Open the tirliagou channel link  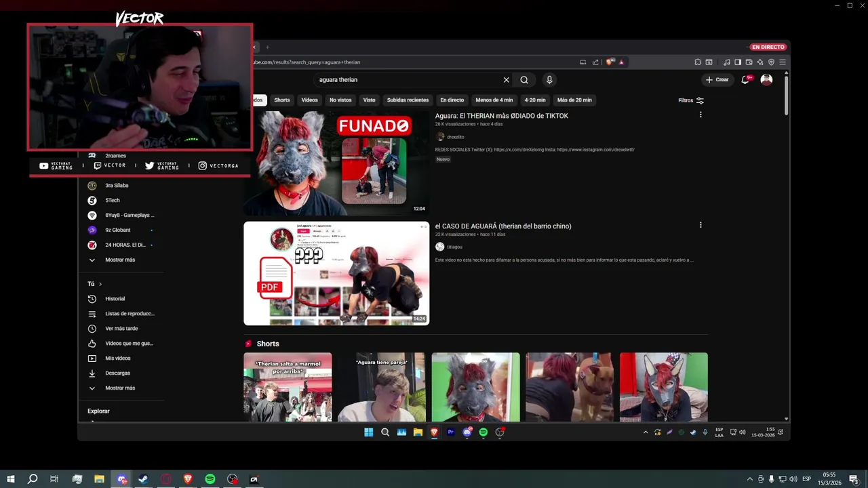454,247
